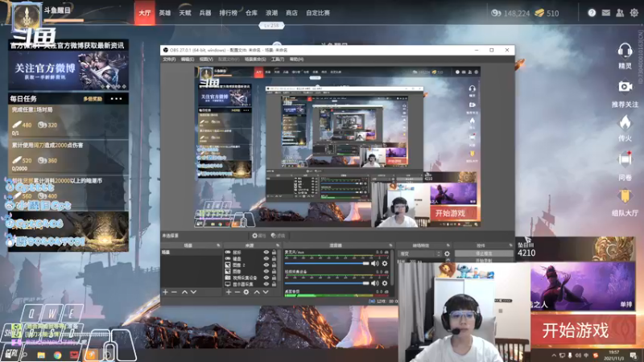The width and height of the screenshot is (644, 362).
Task: Pop out the OBS 控件 dock
Action: pos(510,245)
